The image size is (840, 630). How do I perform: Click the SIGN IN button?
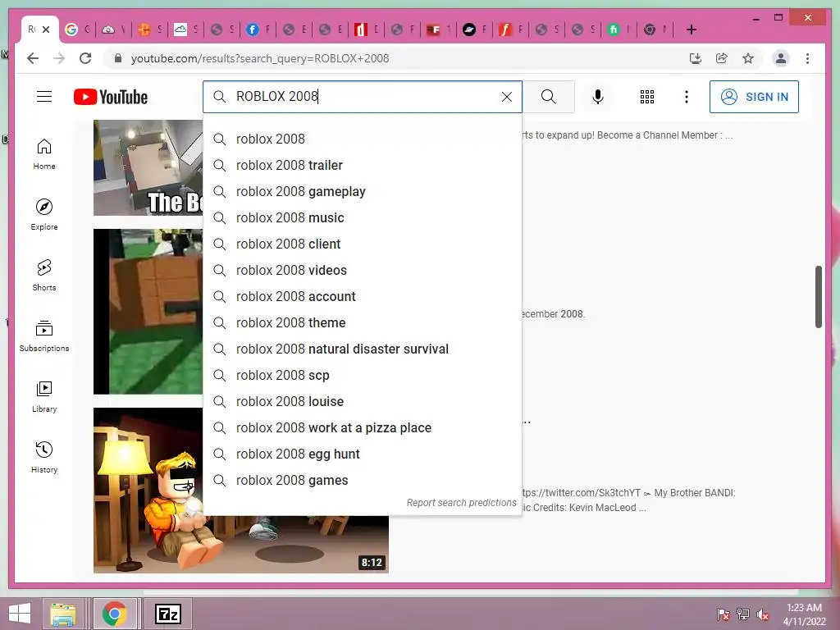754,97
